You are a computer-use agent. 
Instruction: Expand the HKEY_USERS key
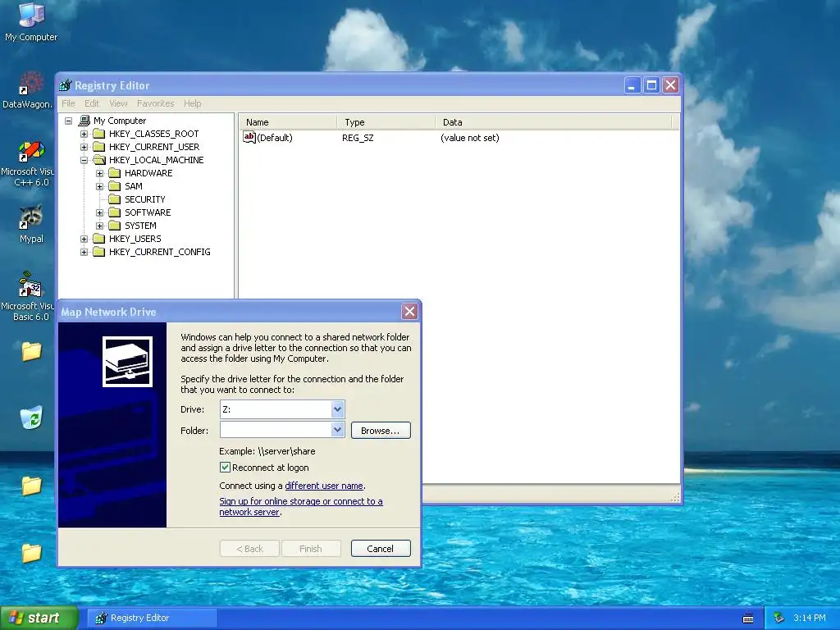(84, 239)
